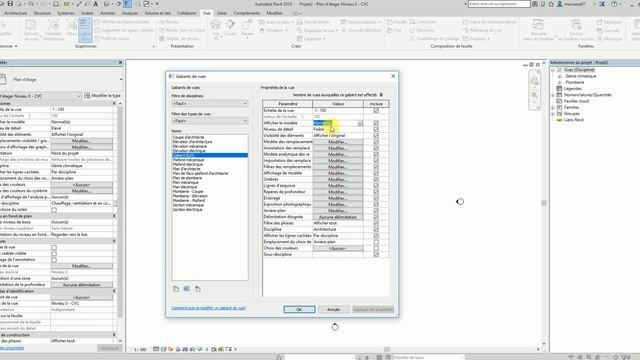Click the help question mark icon

(x=614, y=4)
